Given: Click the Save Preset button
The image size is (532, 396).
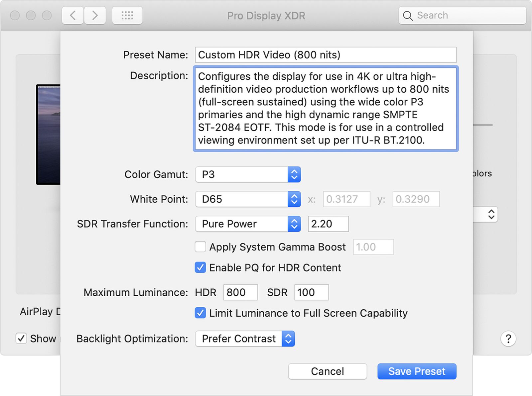Looking at the screenshot, I should click(x=417, y=371).
